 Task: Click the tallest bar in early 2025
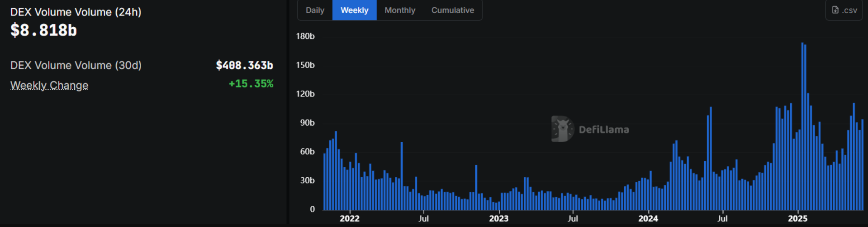point(802,126)
